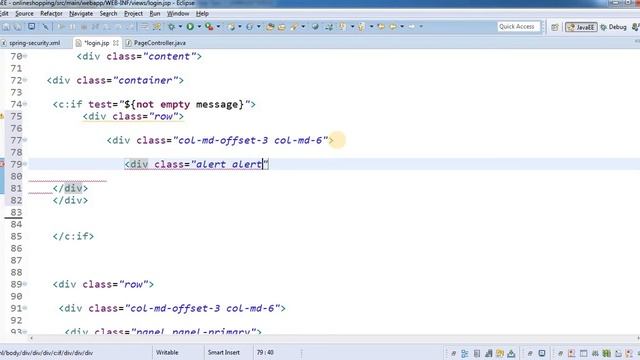Open the terminal console toolbar icon
Viewport: 640px width, 360px height.
tap(31, 27)
